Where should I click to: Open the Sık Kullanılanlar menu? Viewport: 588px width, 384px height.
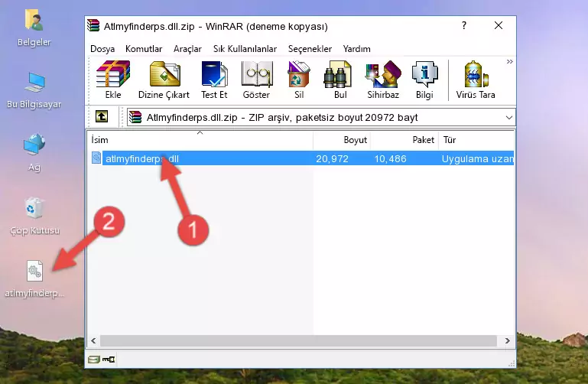click(245, 49)
